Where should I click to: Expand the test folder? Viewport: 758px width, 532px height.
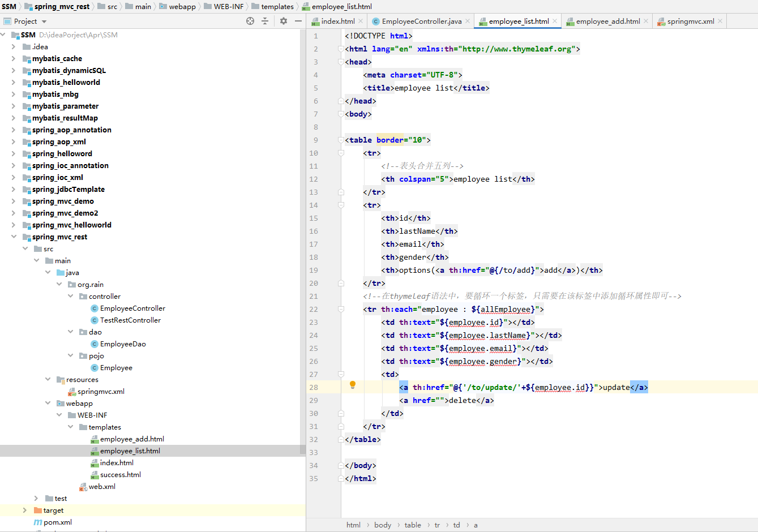point(36,499)
